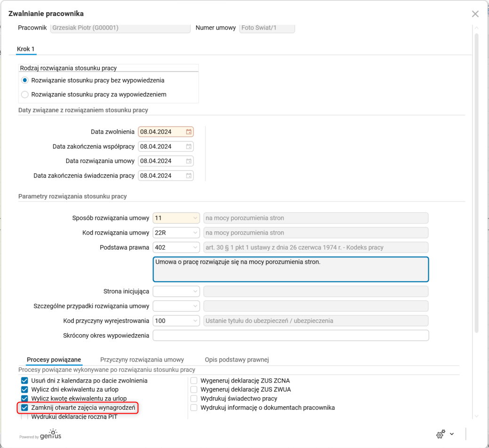Open calendar for Data zakończenia świadczenia pracy
489x448 pixels.
click(x=189, y=175)
